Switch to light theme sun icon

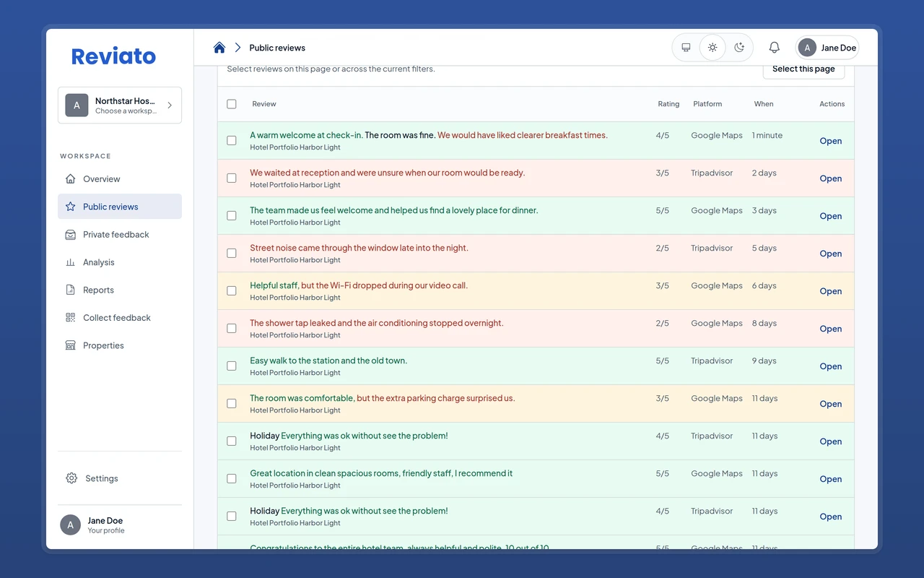point(712,48)
